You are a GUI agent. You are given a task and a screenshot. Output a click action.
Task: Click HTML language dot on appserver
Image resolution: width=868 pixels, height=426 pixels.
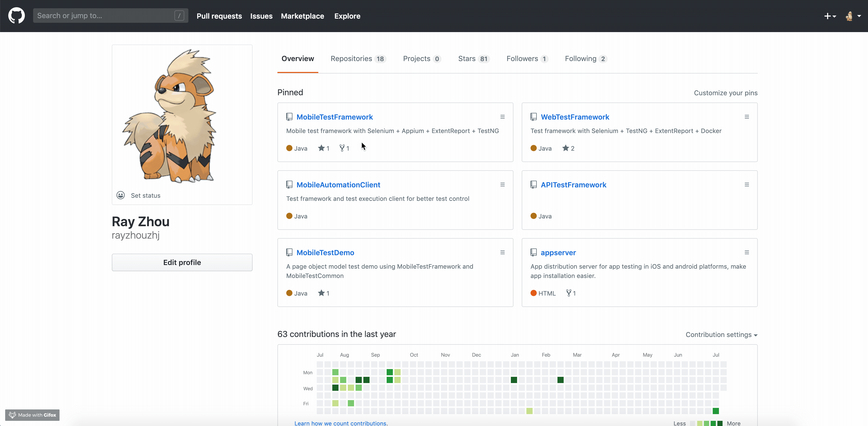pyautogui.click(x=533, y=293)
